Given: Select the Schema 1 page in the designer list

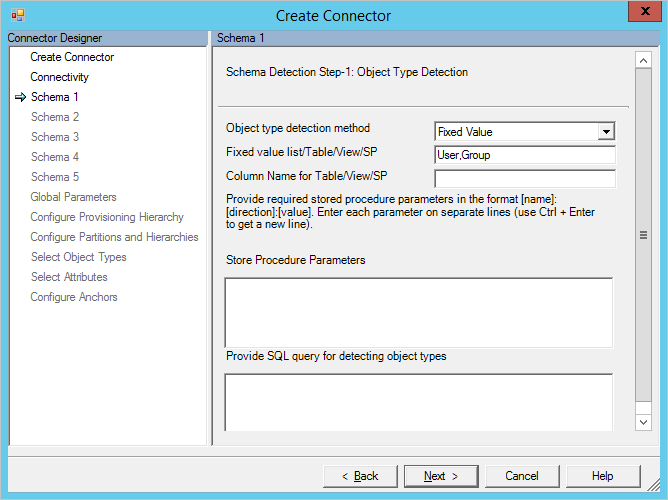Looking at the screenshot, I should pyautogui.click(x=55, y=97).
